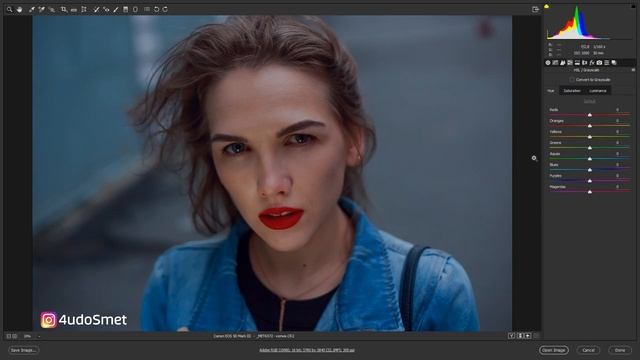Image resolution: width=640 pixels, height=360 pixels.
Task: Click the Magentas value field
Action: click(x=618, y=187)
